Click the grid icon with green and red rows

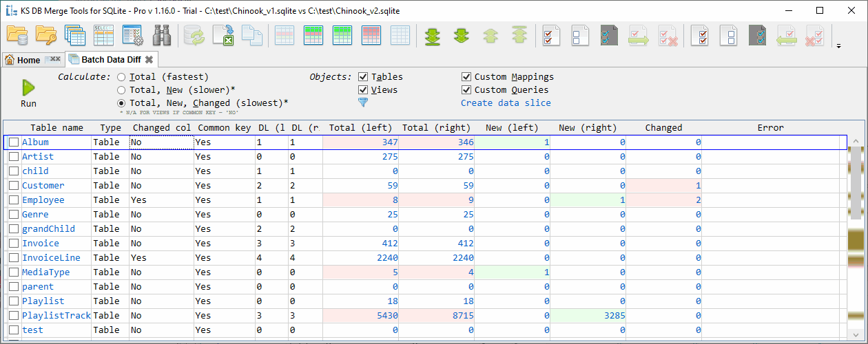coord(314,35)
